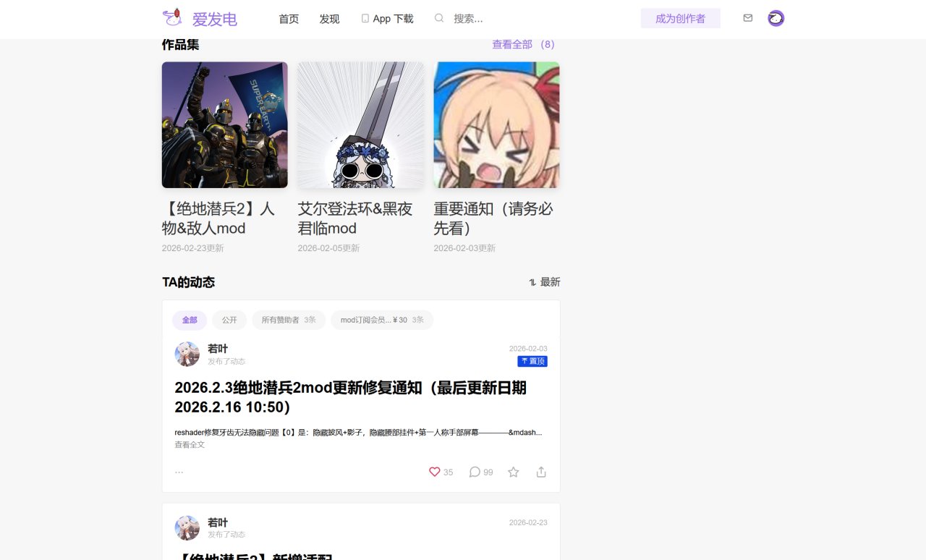
Task: Open the 艾尔登法环&黑夜君临mod thumbnail
Action: coord(361,124)
